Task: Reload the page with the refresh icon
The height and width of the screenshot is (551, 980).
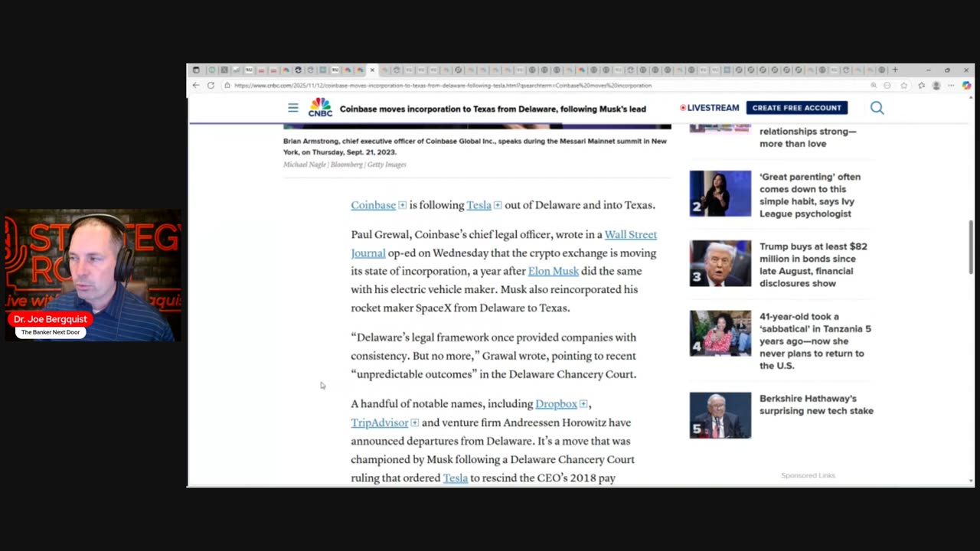Action: [211, 86]
